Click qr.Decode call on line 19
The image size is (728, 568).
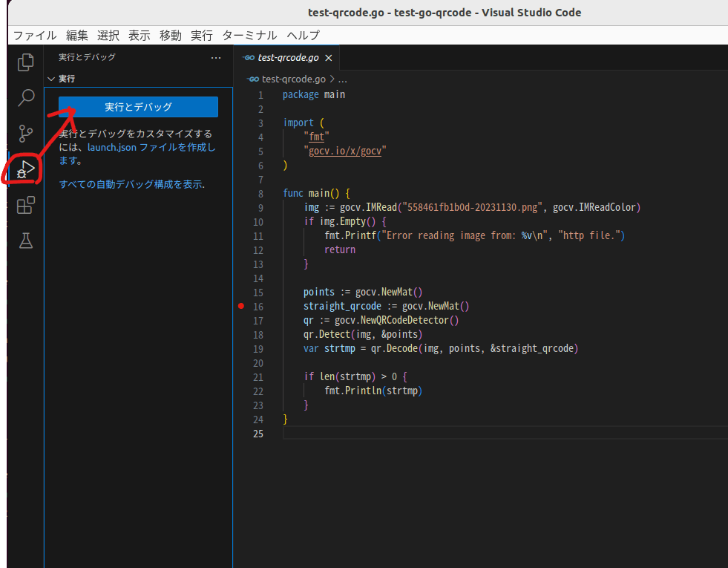click(474, 348)
